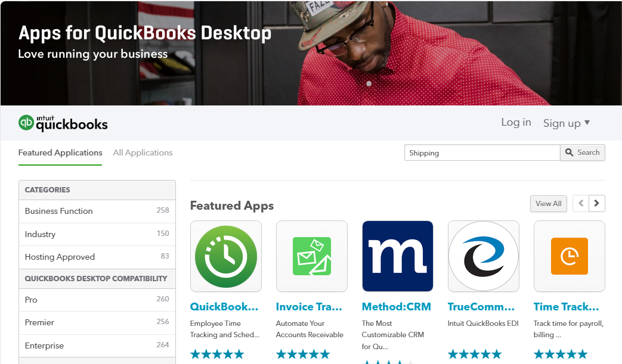Go to previous featured apps arrow
The width and height of the screenshot is (622, 364).
pos(581,204)
